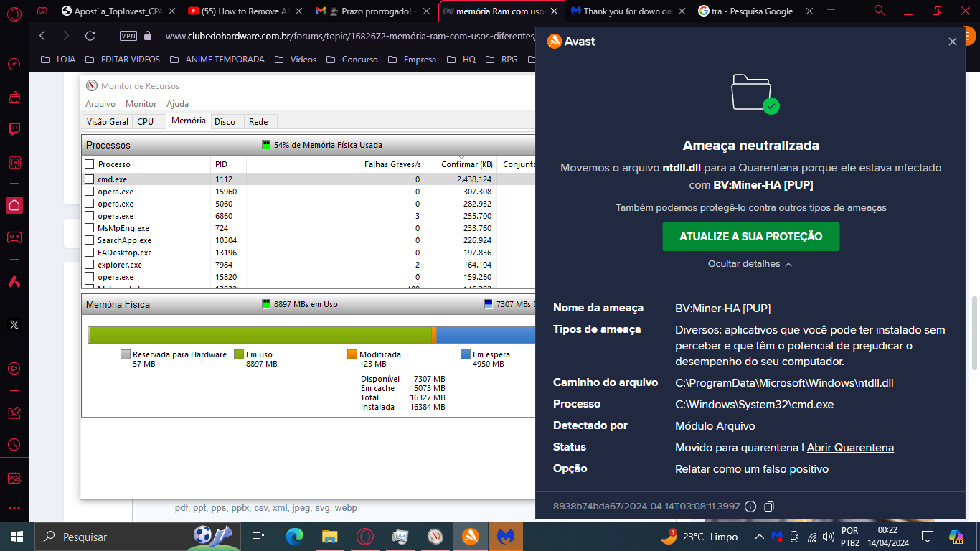Viewport: 980px width, 551px height.
Task: Open Malwarebytes from the taskbar
Action: (506, 537)
